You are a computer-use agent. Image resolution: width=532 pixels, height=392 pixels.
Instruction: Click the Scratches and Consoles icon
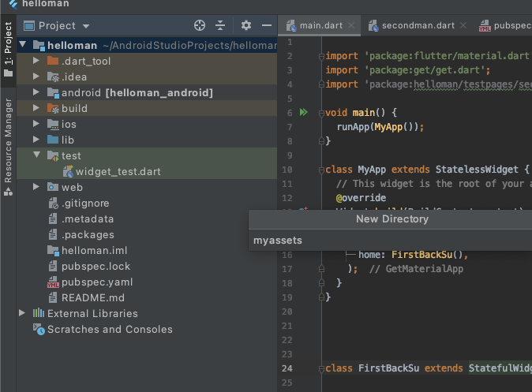click(39, 329)
